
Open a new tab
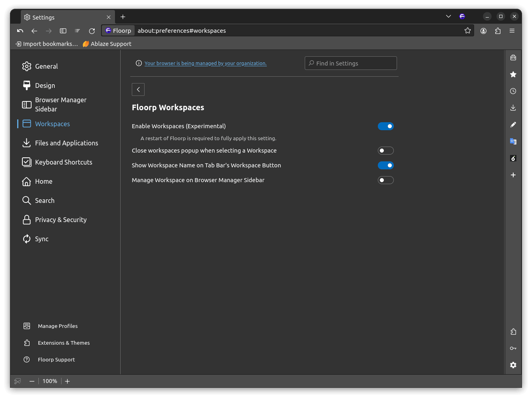click(123, 17)
